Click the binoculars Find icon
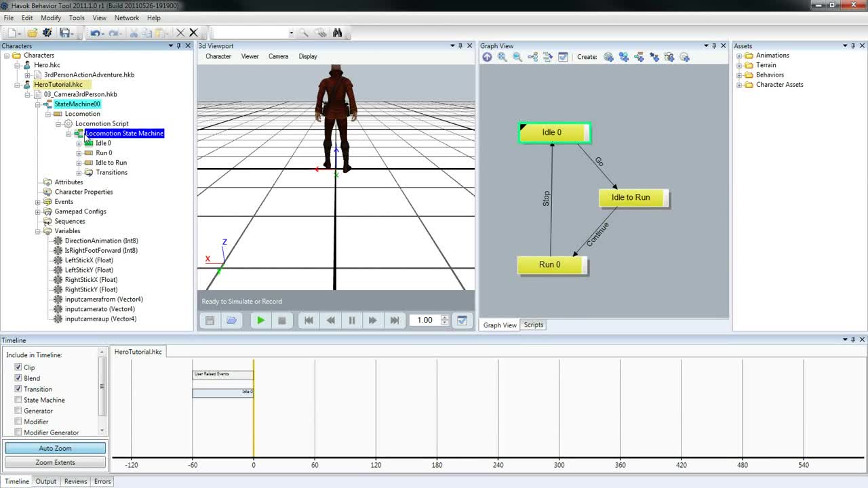The width and height of the screenshot is (868, 488). pos(337,33)
